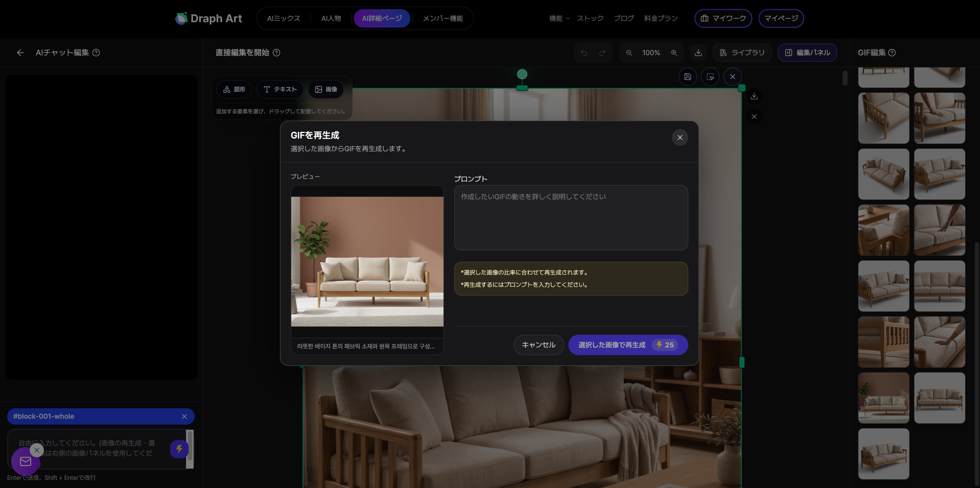This screenshot has height=488, width=980.
Task: Switch to the AIミックス tab
Action: pos(283,18)
